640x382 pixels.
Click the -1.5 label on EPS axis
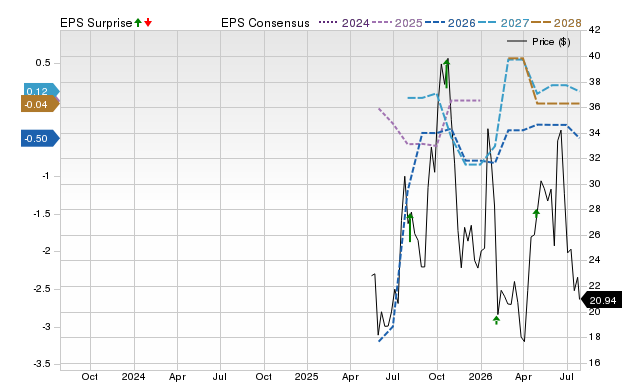pyautogui.click(x=42, y=214)
